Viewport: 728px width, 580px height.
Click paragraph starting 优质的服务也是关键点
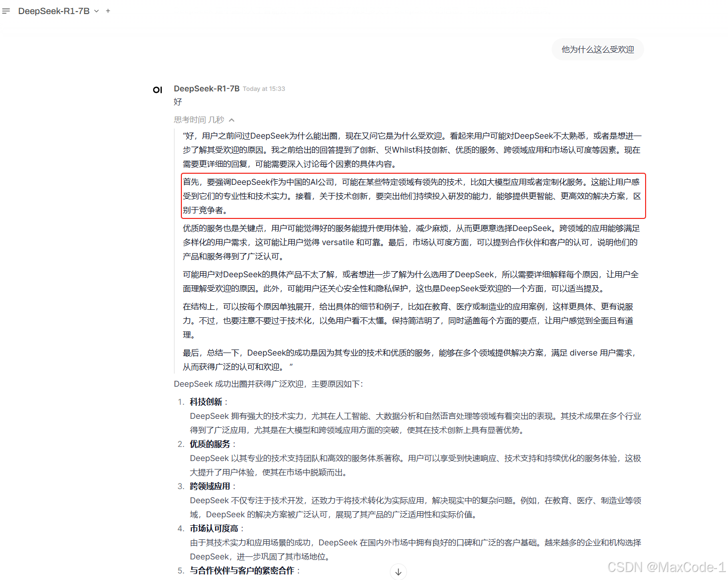(412, 242)
